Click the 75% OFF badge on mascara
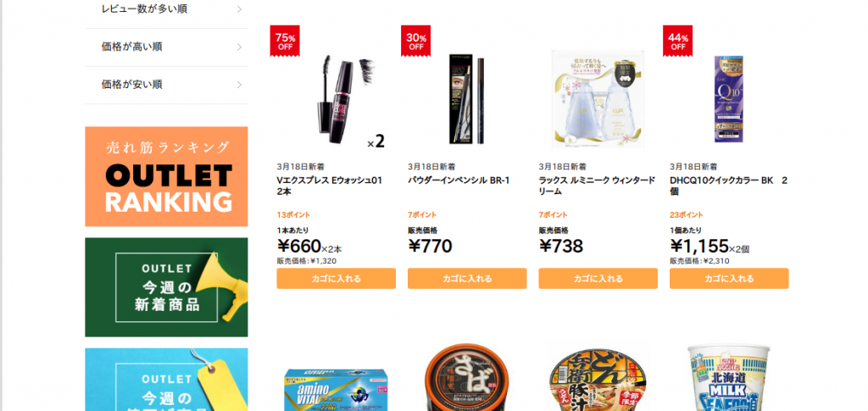The width and height of the screenshot is (868, 411). coord(285,41)
